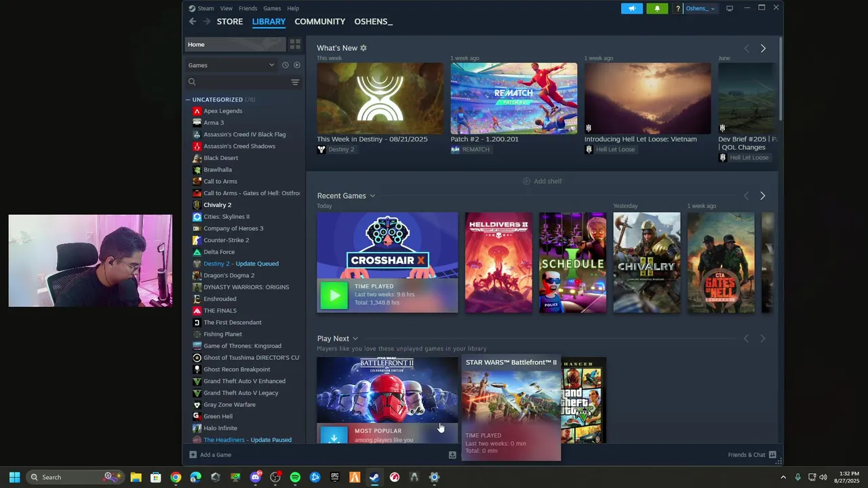The image size is (868, 488).
Task: Open Big Picture mode monitor icon
Action: point(730,8)
